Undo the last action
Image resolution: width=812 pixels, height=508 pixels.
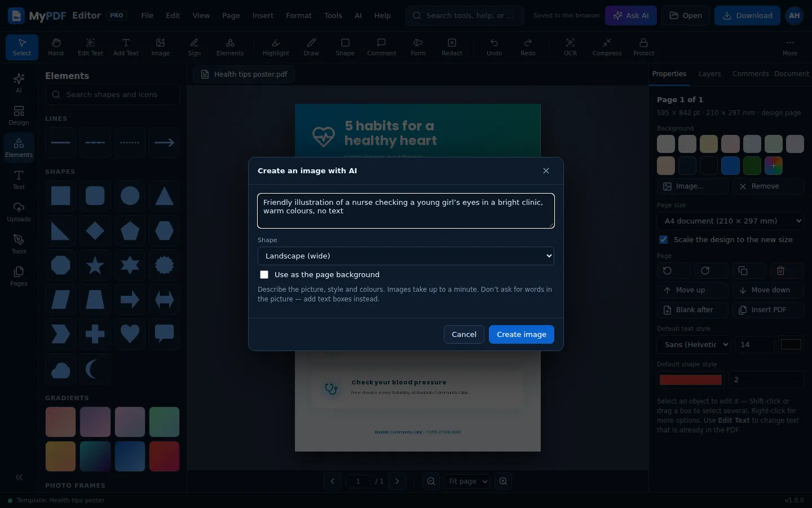click(x=495, y=47)
